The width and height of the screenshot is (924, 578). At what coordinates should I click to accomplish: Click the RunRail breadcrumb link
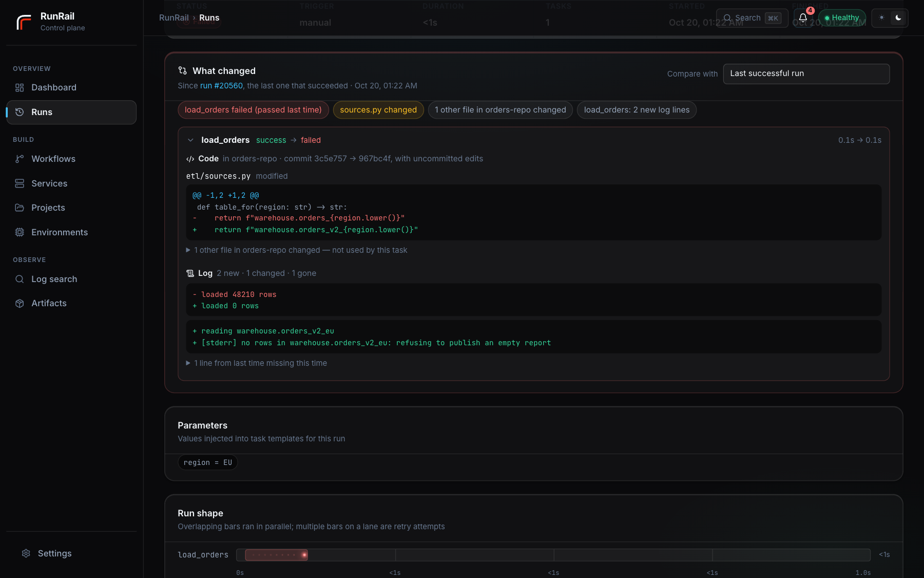[174, 18]
